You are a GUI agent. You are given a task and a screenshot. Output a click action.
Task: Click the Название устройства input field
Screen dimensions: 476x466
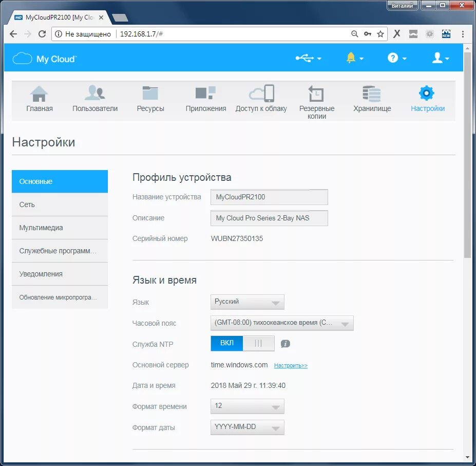click(x=269, y=197)
